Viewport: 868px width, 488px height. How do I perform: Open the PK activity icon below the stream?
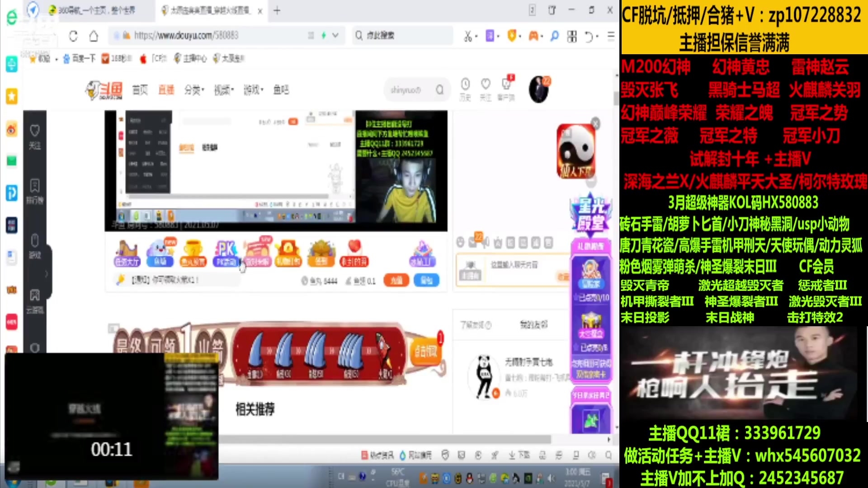[226, 253]
